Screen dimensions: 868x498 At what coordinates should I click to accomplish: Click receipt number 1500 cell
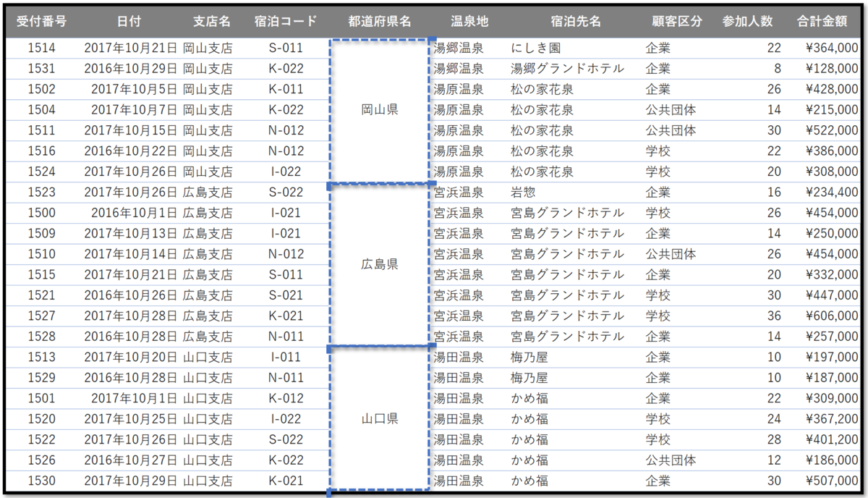39,213
